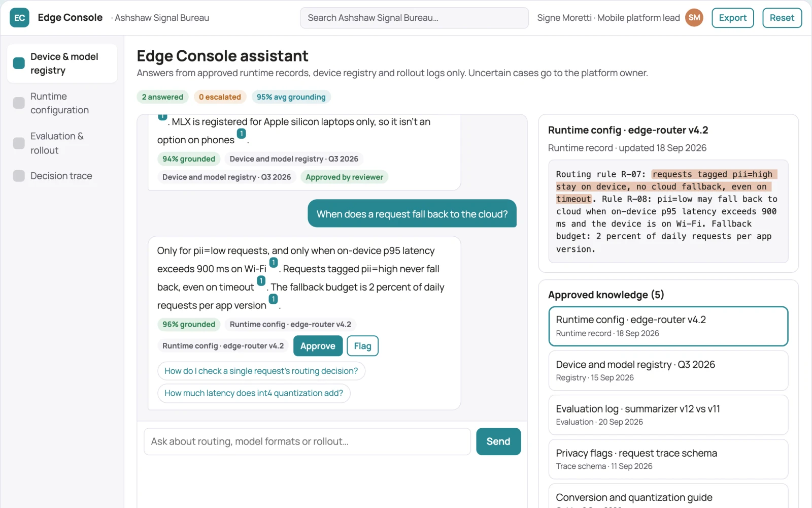Screen dimensions: 812x508
Task: Open Decision trace section
Action: click(x=62, y=176)
